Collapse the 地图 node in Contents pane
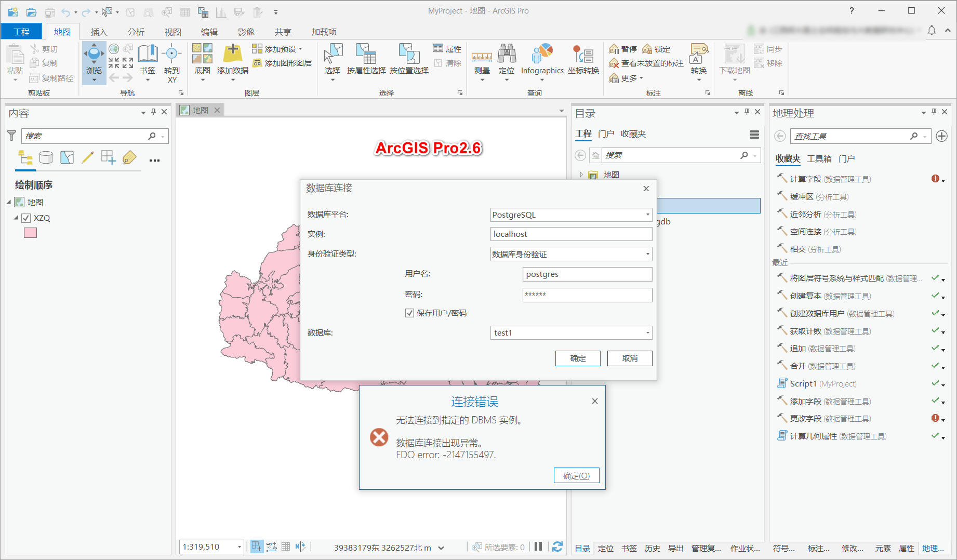Screen dimensions: 957x560 (x=9, y=202)
